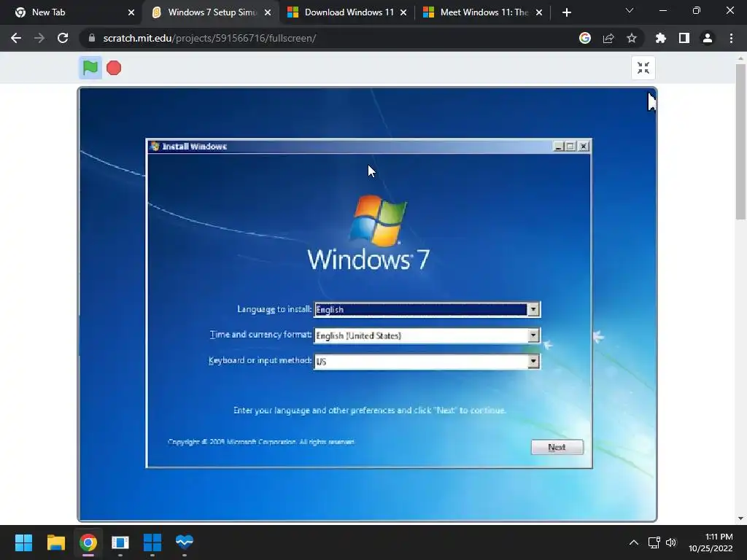Close the Install Windows dialog
Image resolution: width=747 pixels, height=560 pixels.
point(583,147)
